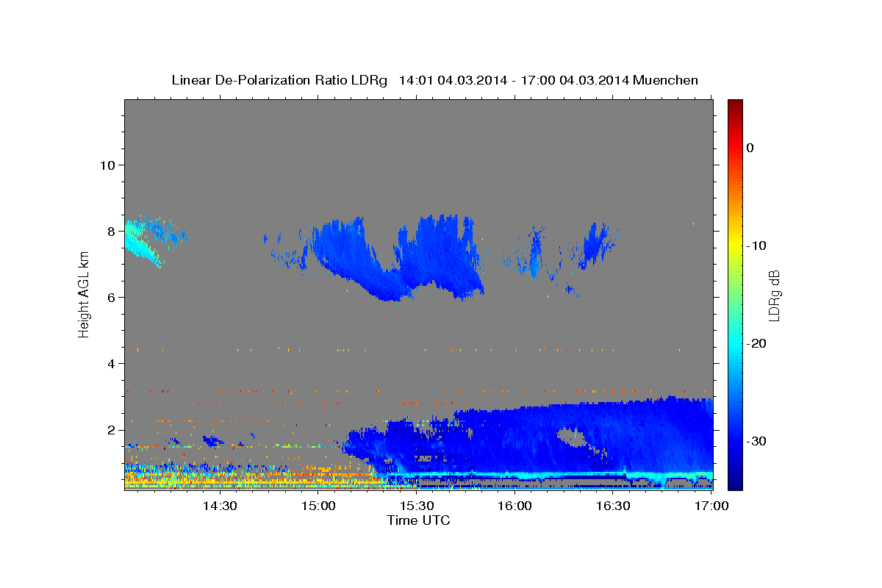Viewport: 882px width, 588px height.
Task: Click the colorbar value -20
Action: [756, 343]
